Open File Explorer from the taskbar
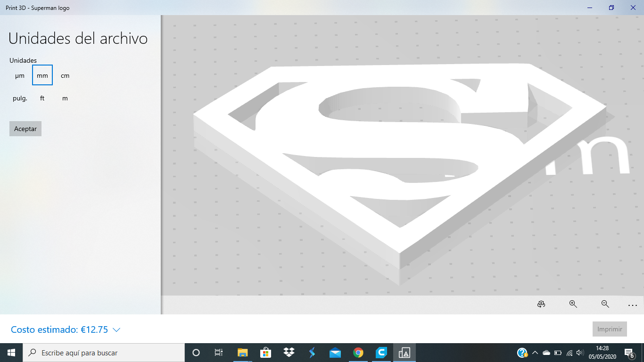This screenshot has width=644, height=362. pyautogui.click(x=242, y=353)
